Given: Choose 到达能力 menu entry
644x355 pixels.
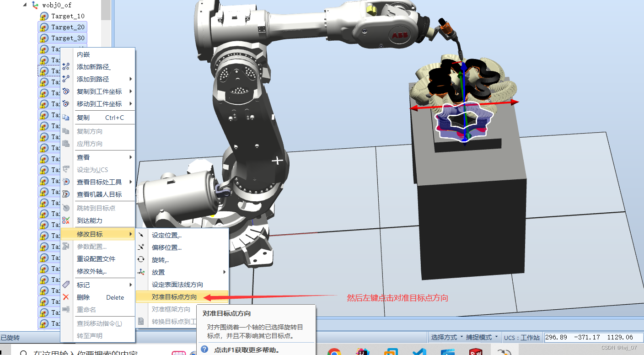Looking at the screenshot, I should [x=98, y=221].
